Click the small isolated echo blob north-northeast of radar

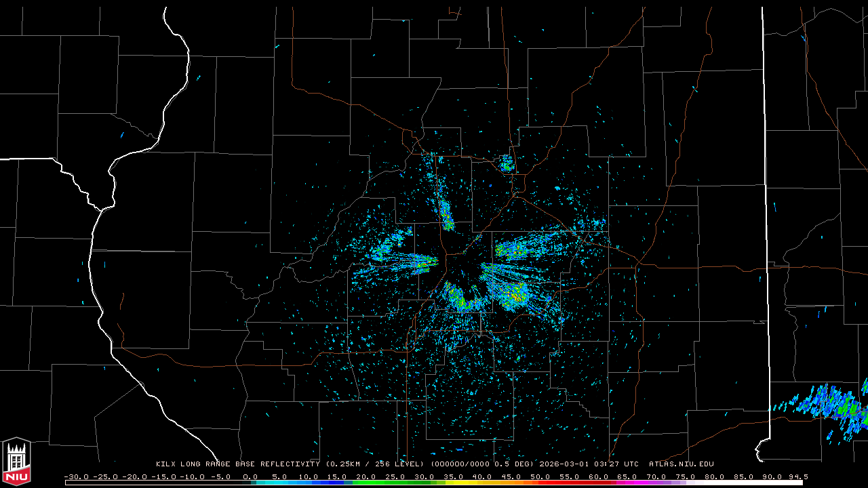pyautogui.click(x=507, y=163)
